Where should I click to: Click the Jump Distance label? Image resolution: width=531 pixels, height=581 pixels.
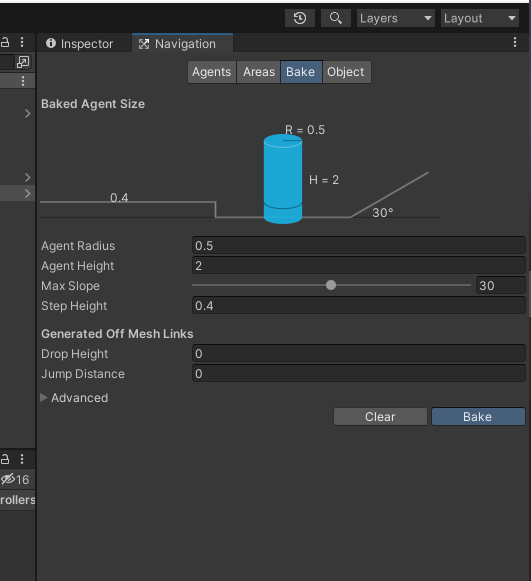pyautogui.click(x=83, y=374)
